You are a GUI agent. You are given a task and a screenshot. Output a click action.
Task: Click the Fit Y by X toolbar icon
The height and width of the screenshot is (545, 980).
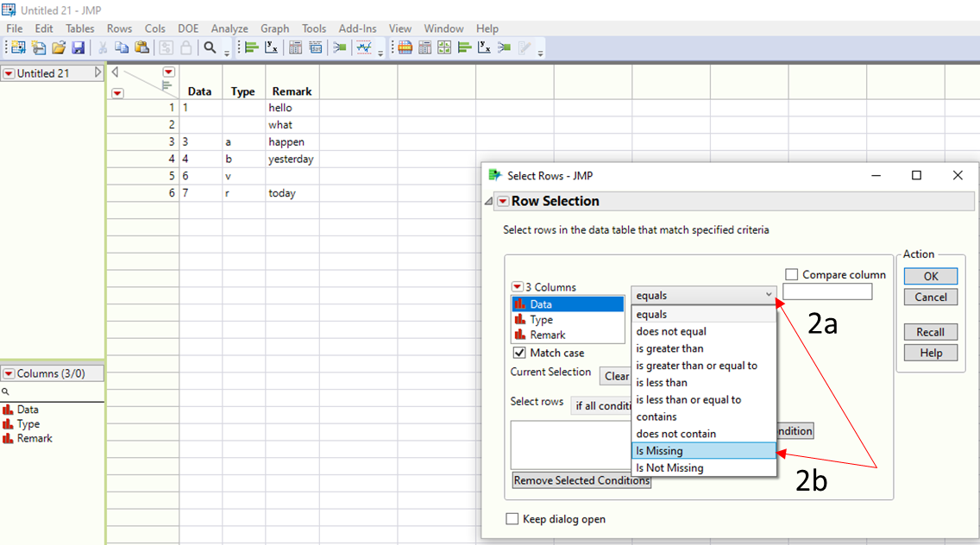271,48
